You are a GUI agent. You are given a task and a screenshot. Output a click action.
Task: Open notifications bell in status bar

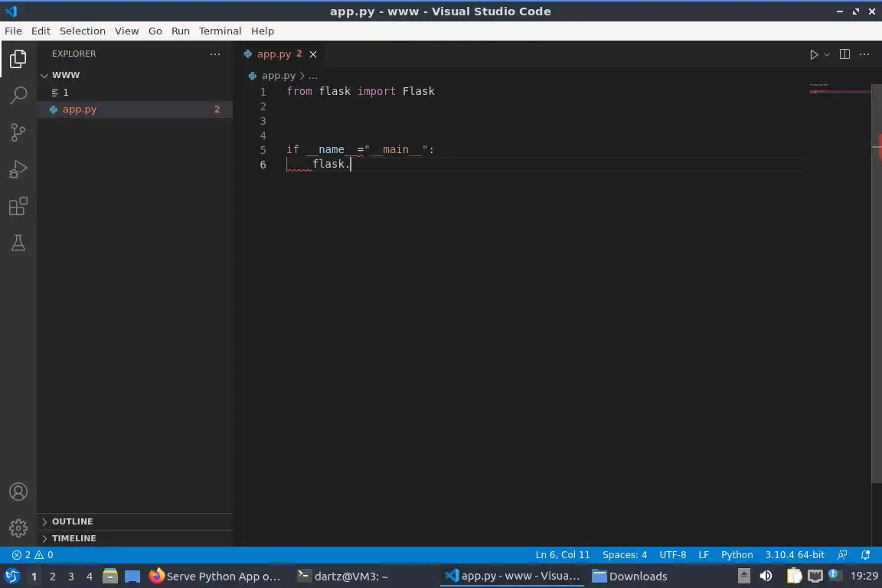[866, 555]
